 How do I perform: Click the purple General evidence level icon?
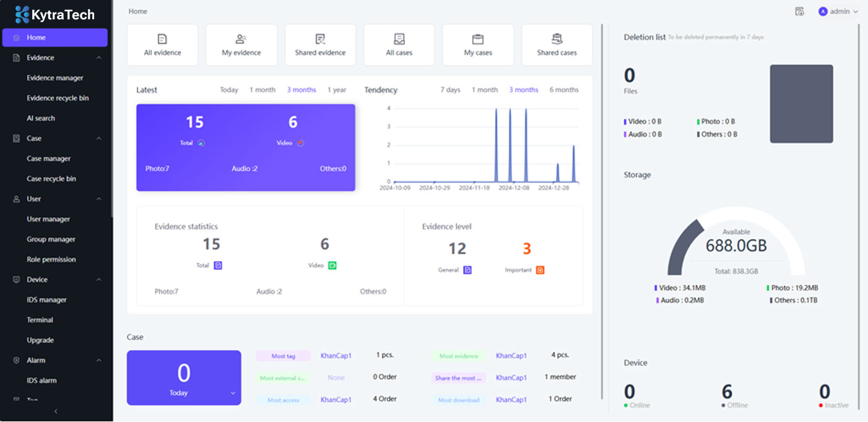467,270
